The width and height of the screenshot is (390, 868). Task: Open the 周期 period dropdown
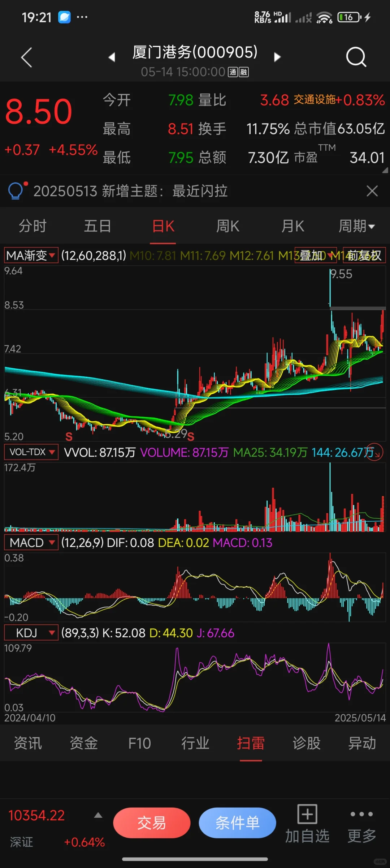click(x=357, y=226)
